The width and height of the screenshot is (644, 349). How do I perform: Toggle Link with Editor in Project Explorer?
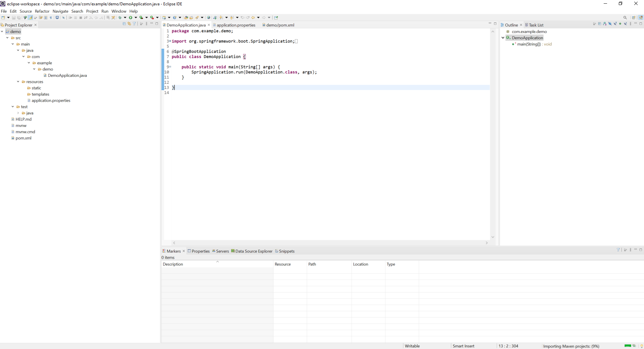[129, 23]
